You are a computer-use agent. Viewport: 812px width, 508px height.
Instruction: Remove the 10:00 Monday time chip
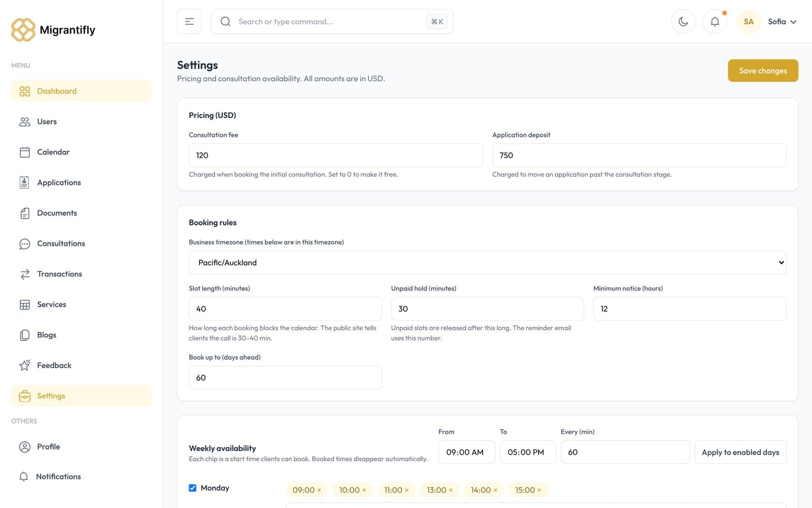click(x=364, y=490)
